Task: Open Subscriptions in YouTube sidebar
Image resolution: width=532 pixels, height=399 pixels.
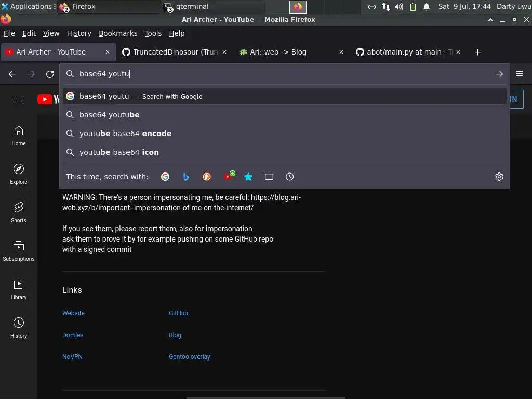Action: pos(19,251)
